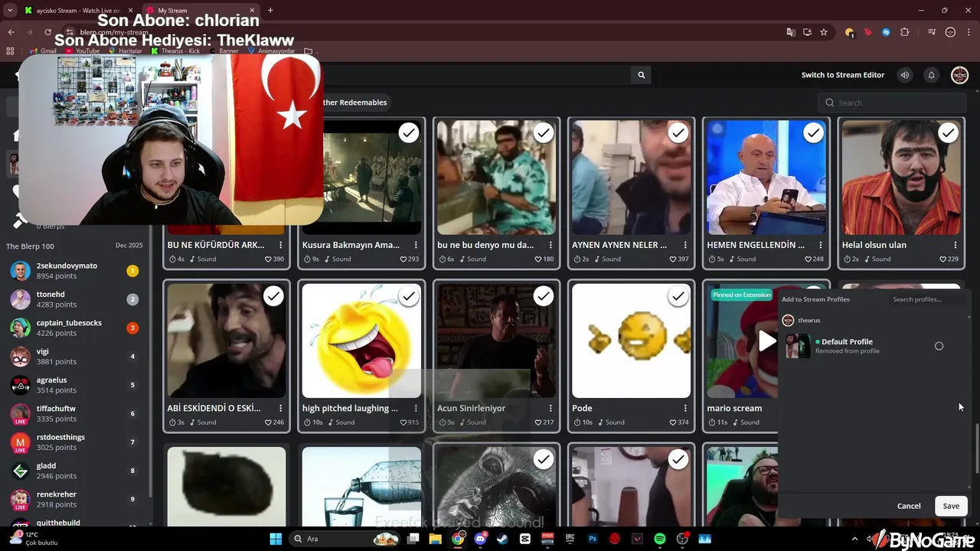The height and width of the screenshot is (551, 980).
Task: Uncheck the Kusura Bakmayın card checkmark
Action: pyautogui.click(x=409, y=133)
